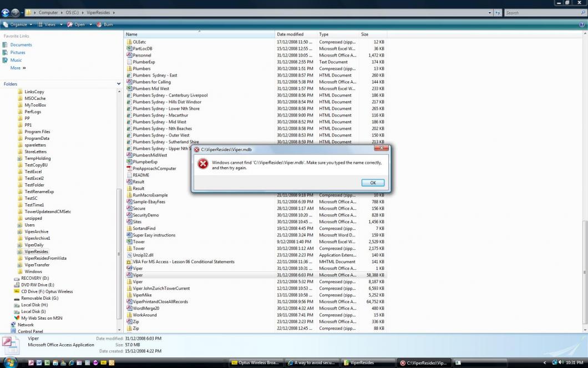Click the Explorer Forward arrow button
This screenshot has height=368, width=588.
pyautogui.click(x=16, y=13)
